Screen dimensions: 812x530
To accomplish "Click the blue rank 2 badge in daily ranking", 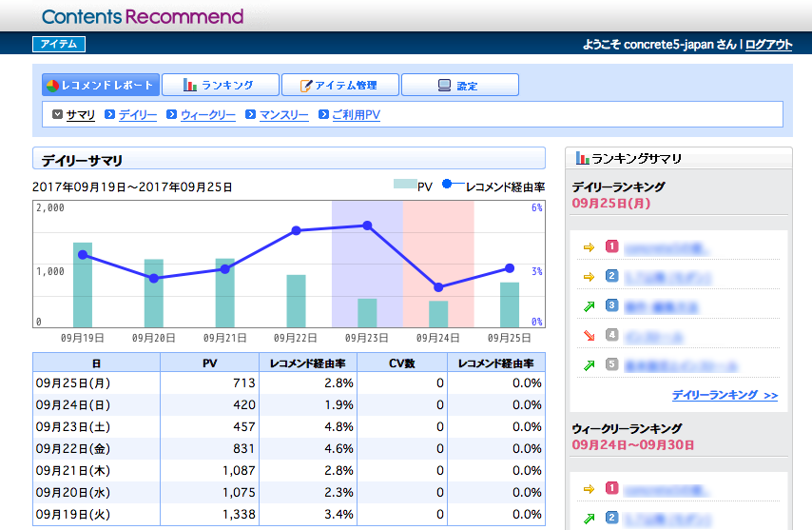I will click(x=612, y=277).
